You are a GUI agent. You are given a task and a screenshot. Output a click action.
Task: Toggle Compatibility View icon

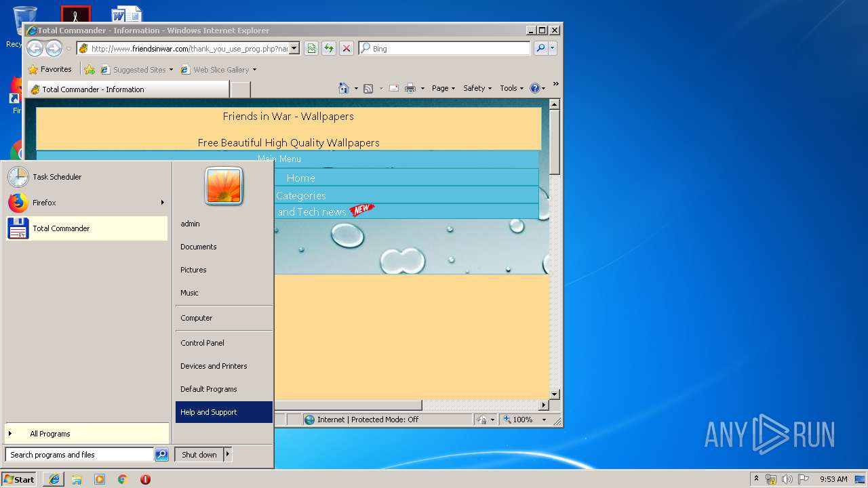point(311,49)
